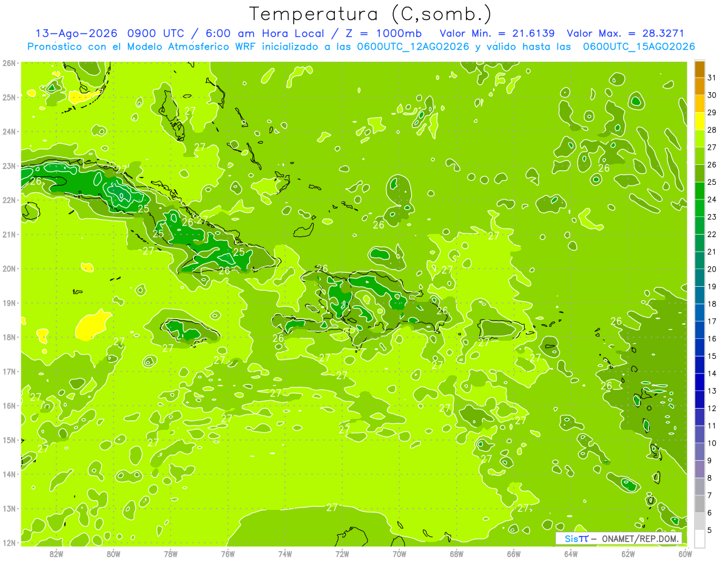Pick the blue swatch between 15 and 16
728x562 pixels.
699,347
